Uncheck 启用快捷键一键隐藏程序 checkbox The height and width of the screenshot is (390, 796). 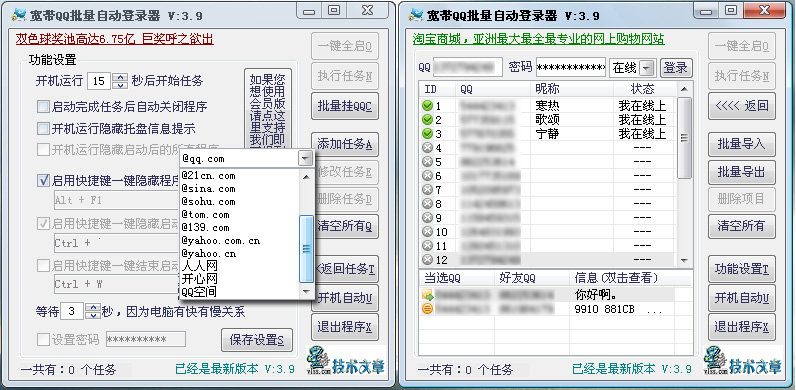43,180
